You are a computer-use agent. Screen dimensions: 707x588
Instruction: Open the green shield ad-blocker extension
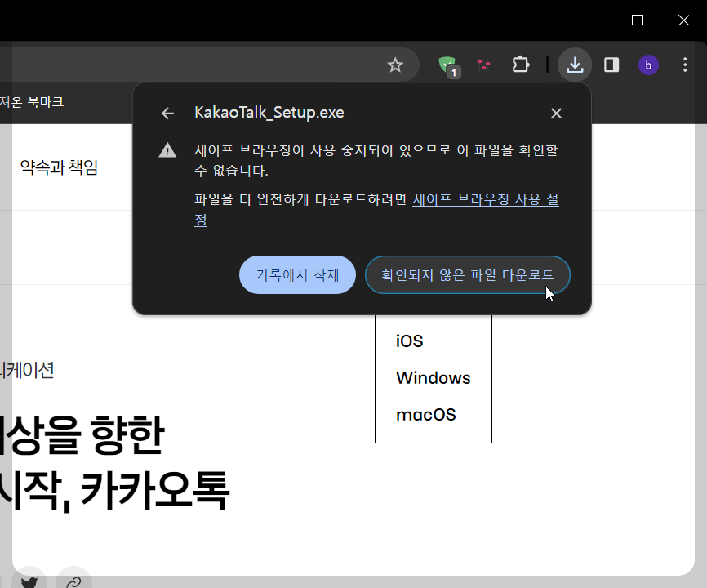tap(448, 66)
